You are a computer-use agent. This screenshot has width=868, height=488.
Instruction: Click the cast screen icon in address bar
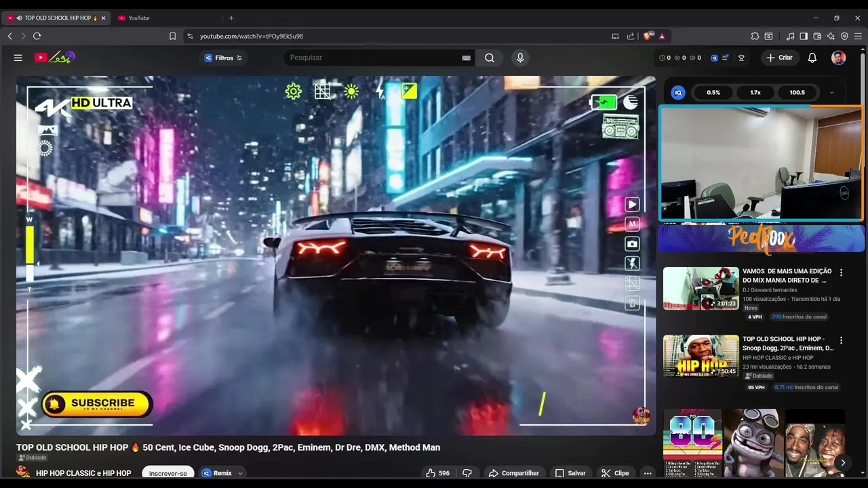[x=615, y=36]
